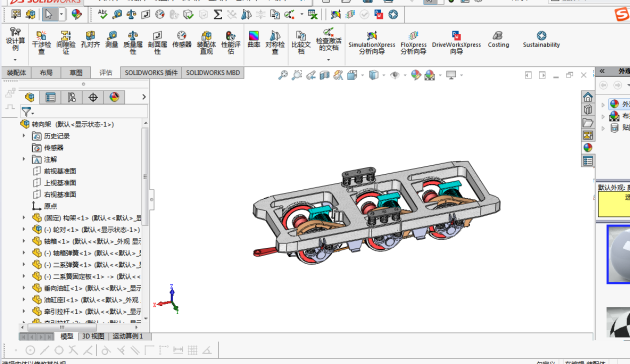Click the 测量 measure tool
The image size is (630, 364).
(112, 39)
